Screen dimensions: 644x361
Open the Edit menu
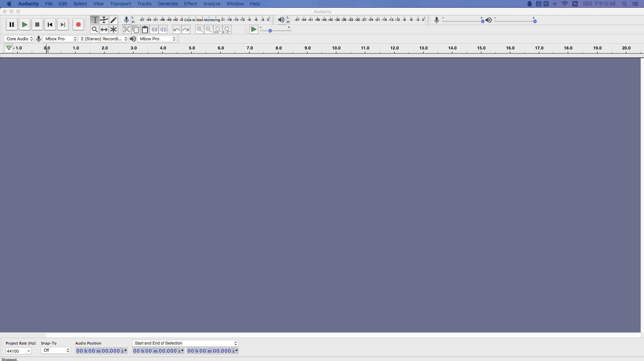tap(63, 4)
